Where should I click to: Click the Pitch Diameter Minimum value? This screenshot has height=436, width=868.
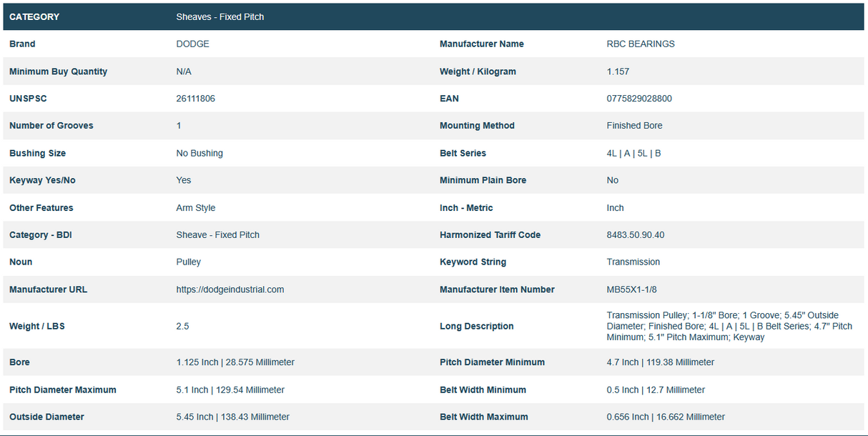click(660, 362)
